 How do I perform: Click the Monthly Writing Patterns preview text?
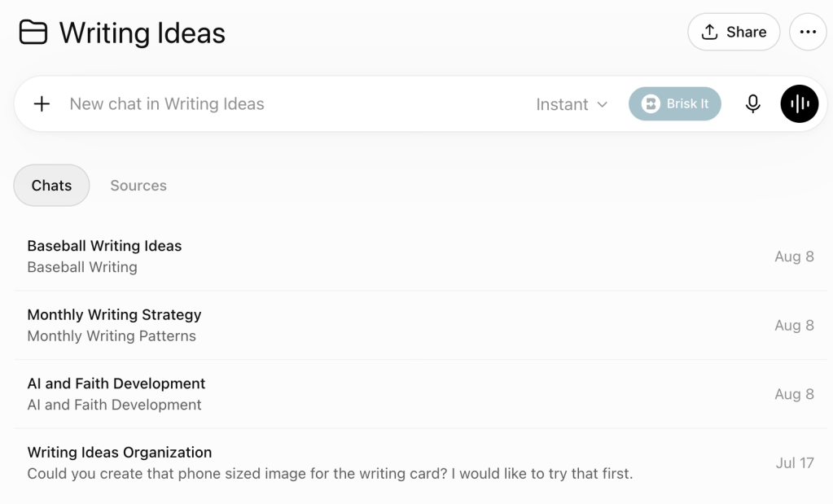coord(112,335)
